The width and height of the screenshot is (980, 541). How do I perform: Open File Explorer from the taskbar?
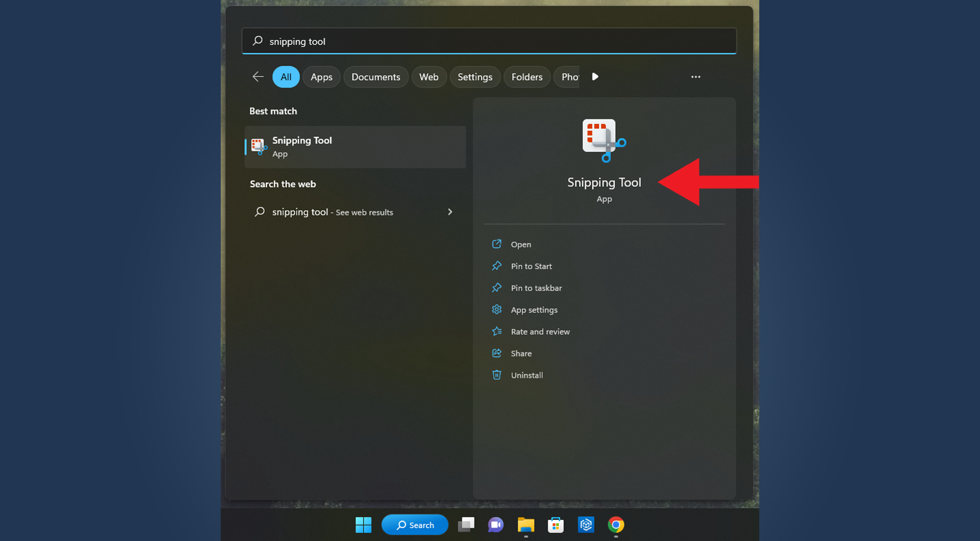(x=526, y=525)
